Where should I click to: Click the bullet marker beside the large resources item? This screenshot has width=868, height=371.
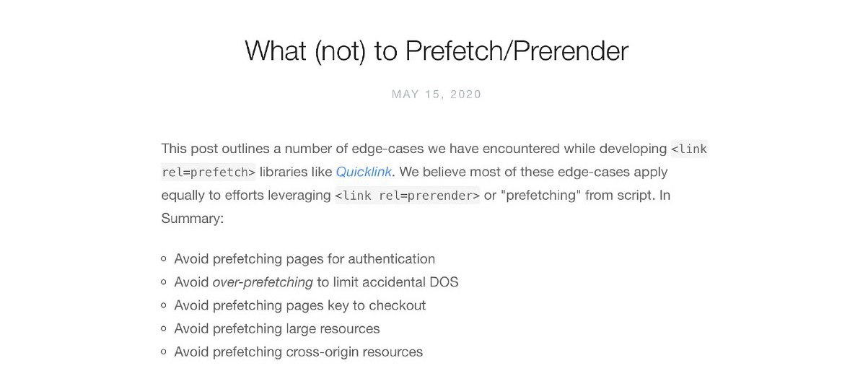(165, 328)
